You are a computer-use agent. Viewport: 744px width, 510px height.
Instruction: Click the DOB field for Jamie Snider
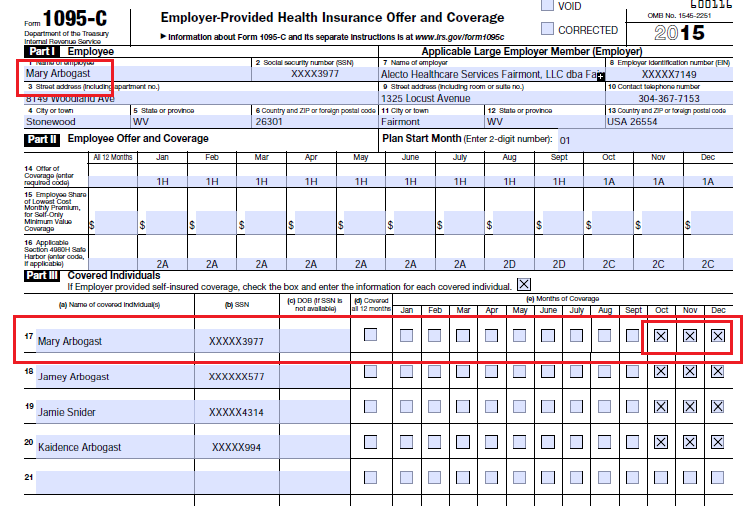coord(315,412)
